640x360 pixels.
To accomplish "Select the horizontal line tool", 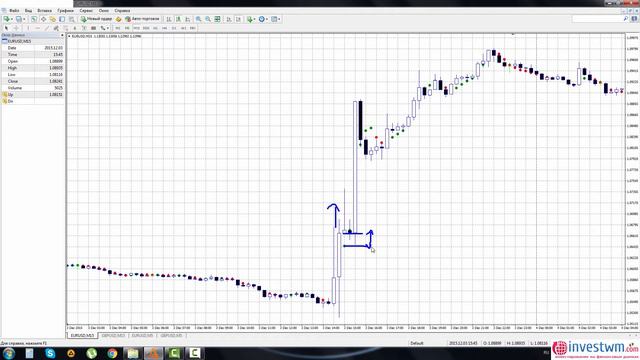I will [38, 28].
